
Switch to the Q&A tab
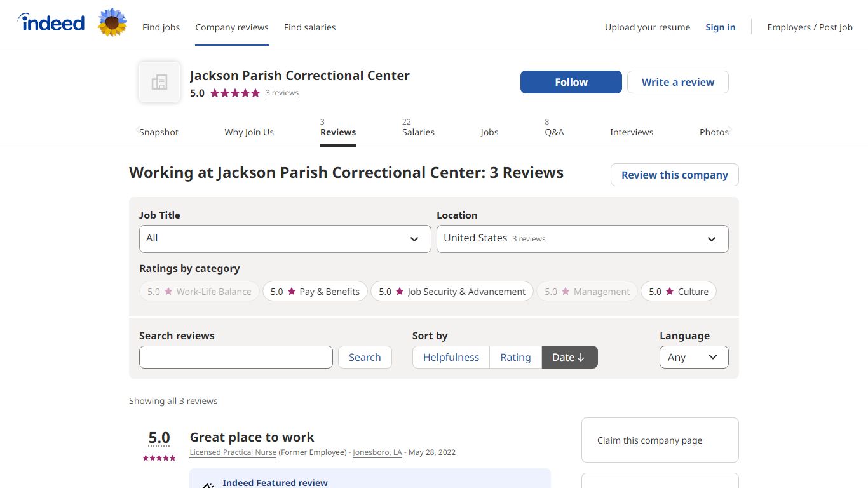554,132
